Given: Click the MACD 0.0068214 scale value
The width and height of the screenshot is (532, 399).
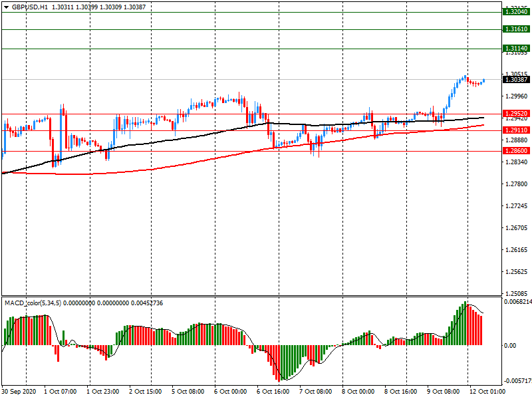Looking at the screenshot, I should point(518,302).
